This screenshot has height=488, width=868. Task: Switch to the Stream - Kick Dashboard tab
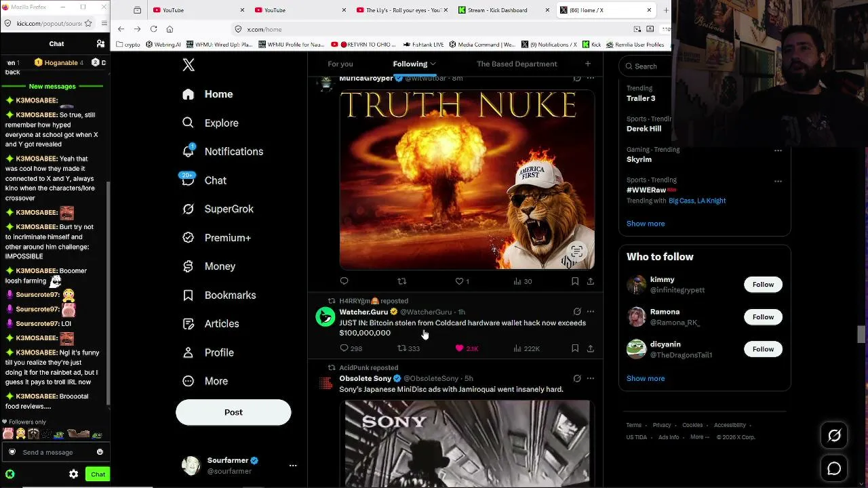click(505, 10)
